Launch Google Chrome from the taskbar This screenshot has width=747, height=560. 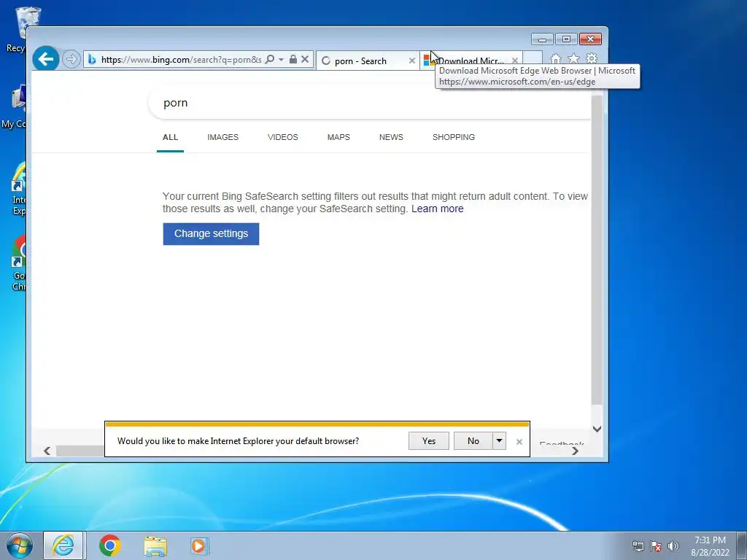tap(110, 545)
